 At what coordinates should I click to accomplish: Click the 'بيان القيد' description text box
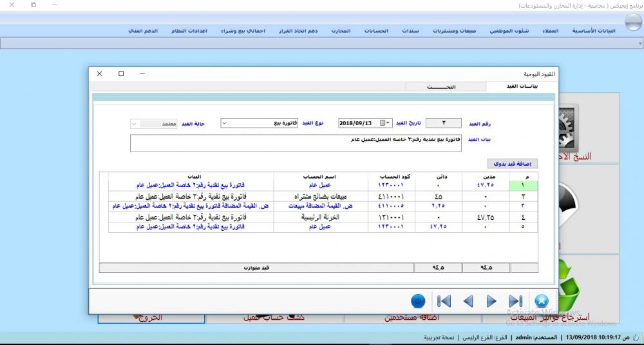[x=296, y=143]
